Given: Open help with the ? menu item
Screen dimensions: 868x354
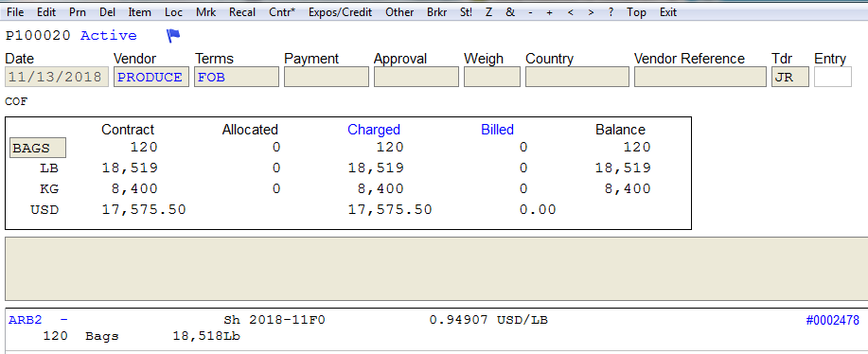Looking at the screenshot, I should pyautogui.click(x=611, y=12).
